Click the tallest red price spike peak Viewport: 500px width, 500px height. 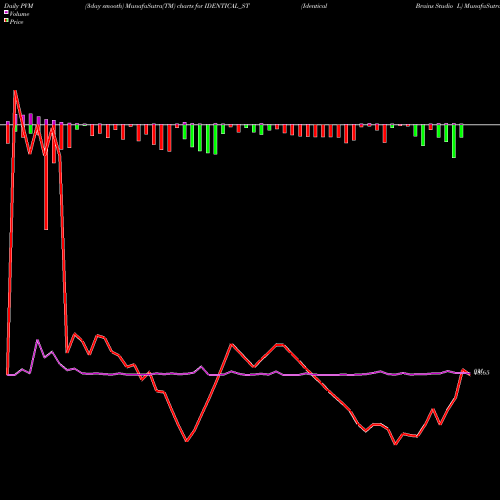point(15,91)
